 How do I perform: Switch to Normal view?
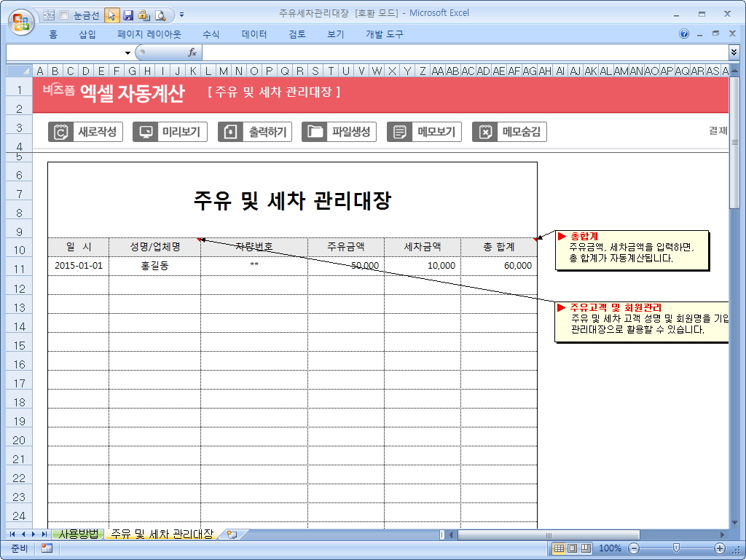pos(559,548)
